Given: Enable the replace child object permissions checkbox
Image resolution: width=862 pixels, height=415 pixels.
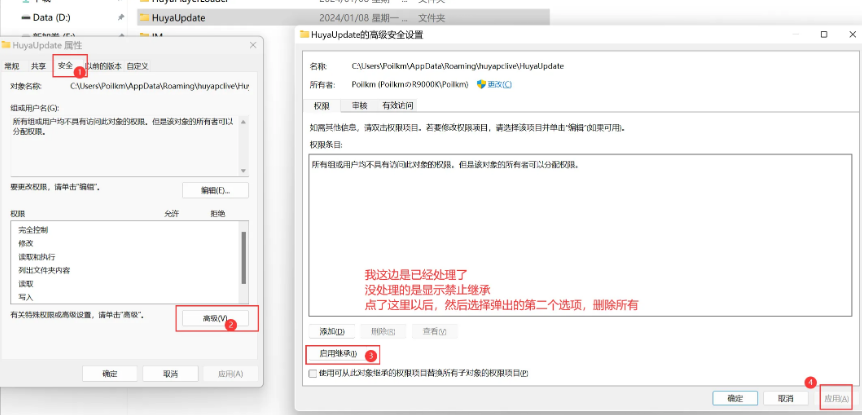Looking at the screenshot, I should coord(312,373).
